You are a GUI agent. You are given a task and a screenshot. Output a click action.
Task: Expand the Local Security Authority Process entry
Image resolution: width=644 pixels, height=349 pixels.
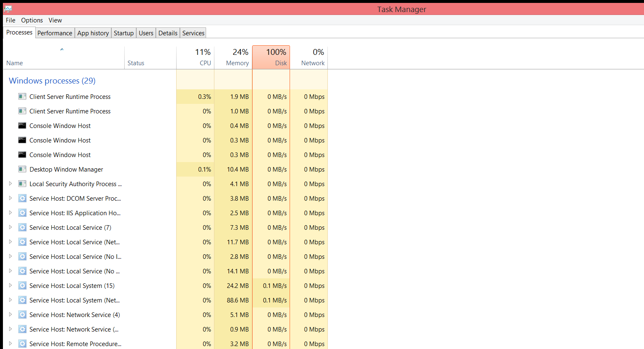click(x=10, y=184)
